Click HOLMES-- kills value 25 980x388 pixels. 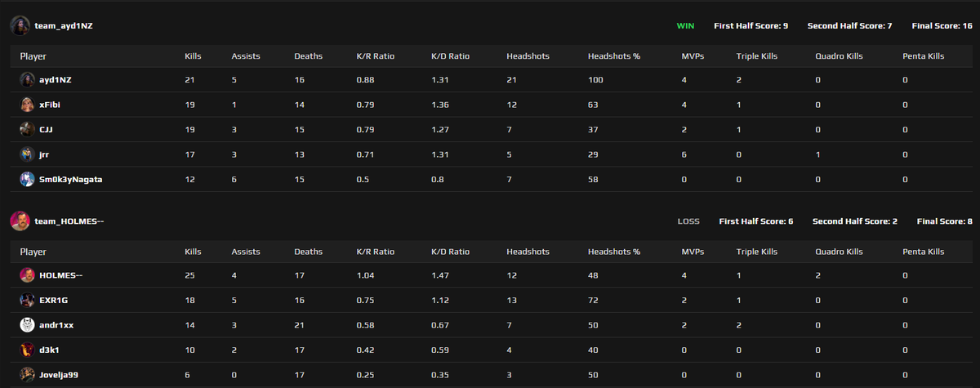pos(190,275)
